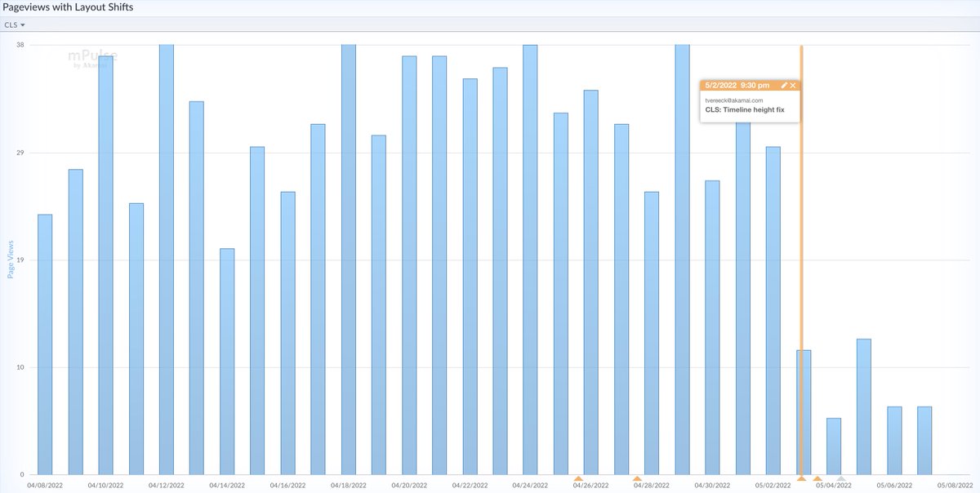Select the lowest bar at 05/04/2022
The height and width of the screenshot is (493, 980).
[833, 446]
